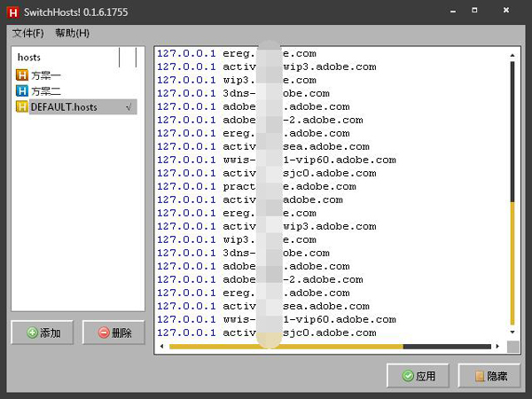Click the first line ending in sea.adobe.com
This screenshot has height=399, width=532.
[263, 146]
